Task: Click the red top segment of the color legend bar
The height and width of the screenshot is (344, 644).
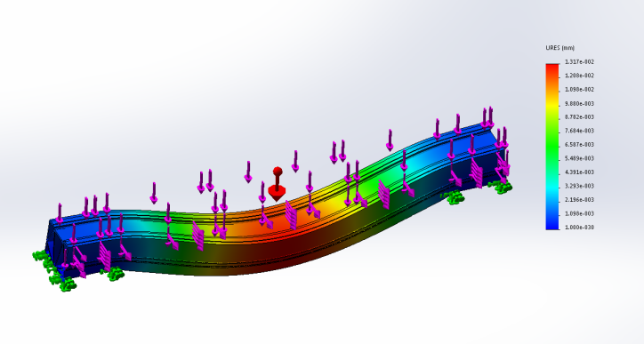Action: point(552,70)
